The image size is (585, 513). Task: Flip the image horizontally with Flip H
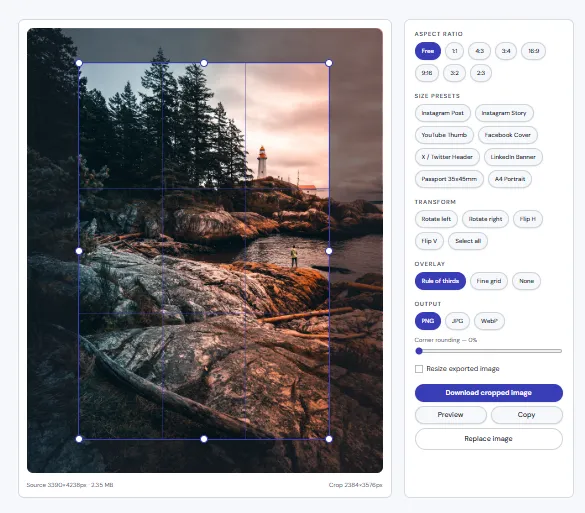(x=528, y=219)
